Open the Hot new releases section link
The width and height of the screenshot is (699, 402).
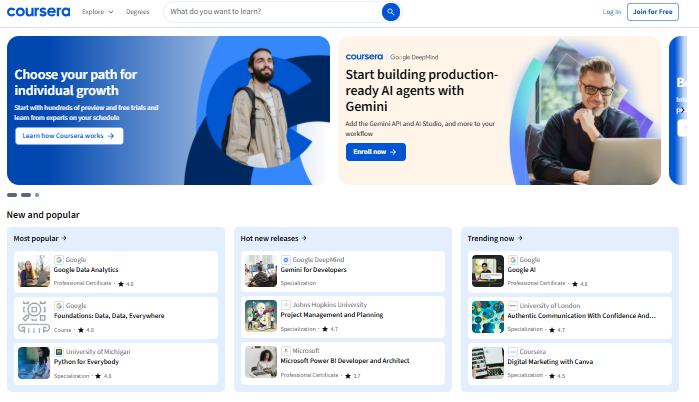pos(273,238)
